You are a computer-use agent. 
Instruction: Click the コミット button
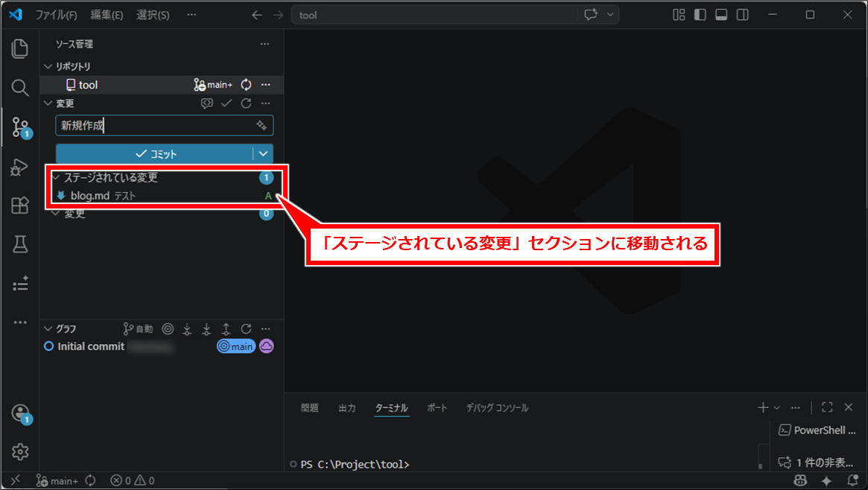(155, 154)
